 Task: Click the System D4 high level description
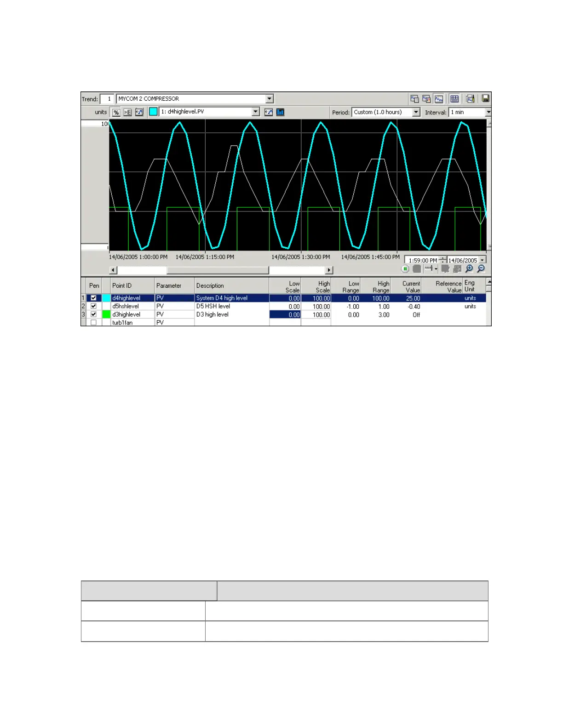[232, 298]
